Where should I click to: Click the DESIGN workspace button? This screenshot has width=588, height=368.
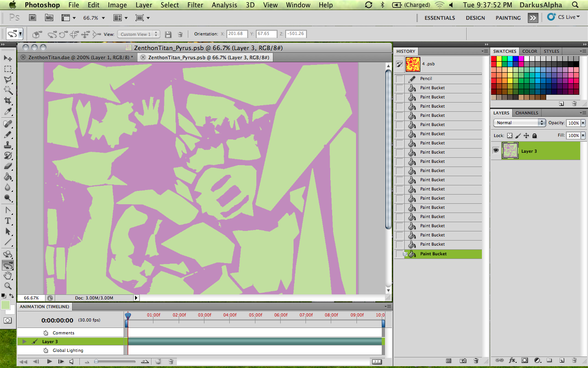[x=475, y=18]
